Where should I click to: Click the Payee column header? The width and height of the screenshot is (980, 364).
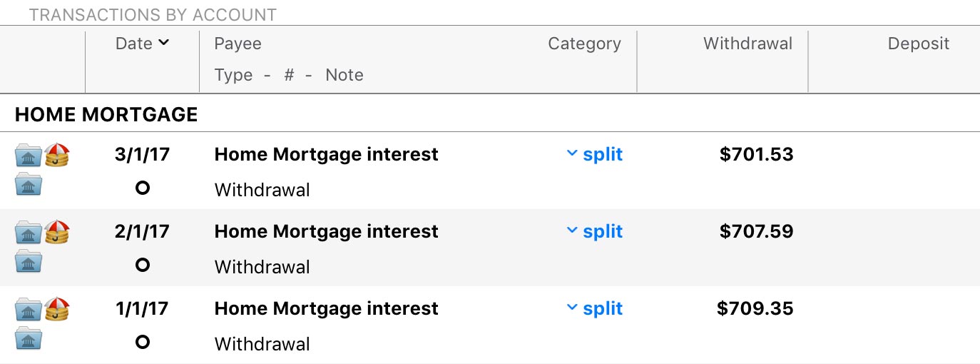[238, 44]
